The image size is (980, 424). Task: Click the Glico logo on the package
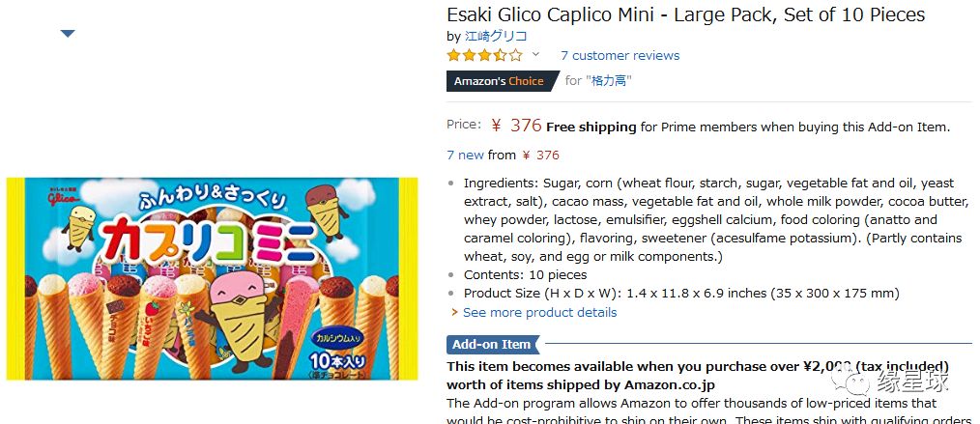[67, 194]
